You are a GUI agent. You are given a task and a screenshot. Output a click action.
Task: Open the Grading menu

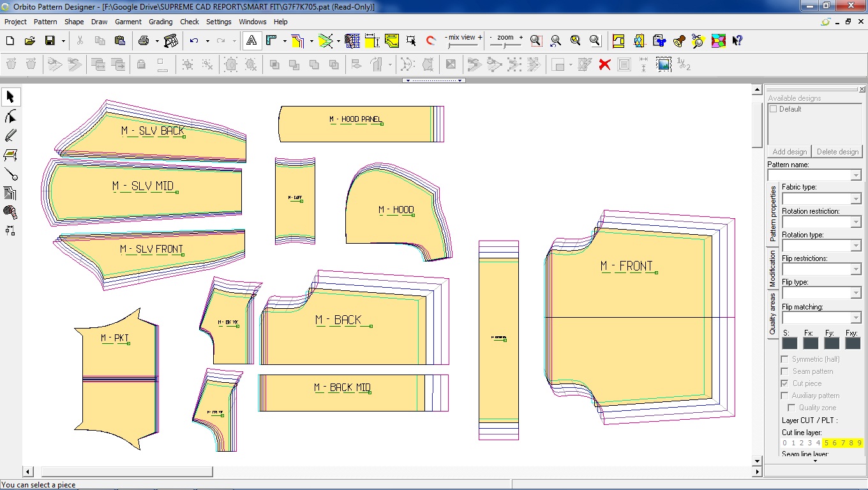pyautogui.click(x=160, y=22)
